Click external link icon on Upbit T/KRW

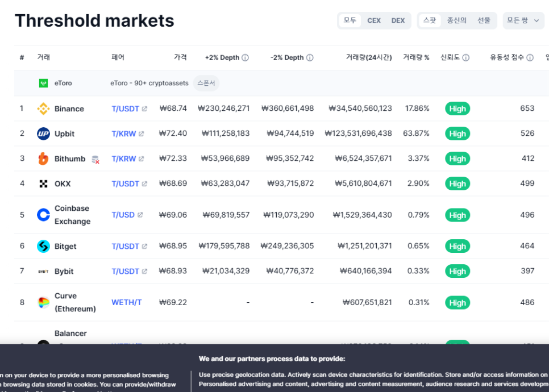[x=141, y=134]
